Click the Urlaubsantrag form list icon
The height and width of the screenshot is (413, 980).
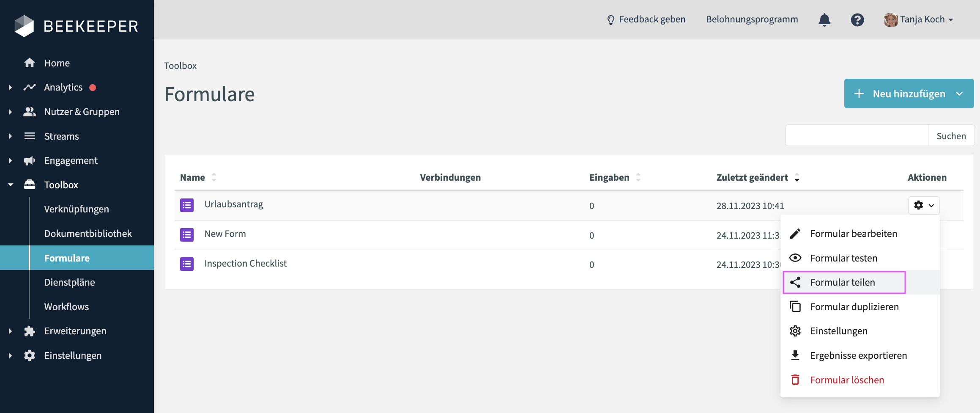pyautogui.click(x=187, y=205)
